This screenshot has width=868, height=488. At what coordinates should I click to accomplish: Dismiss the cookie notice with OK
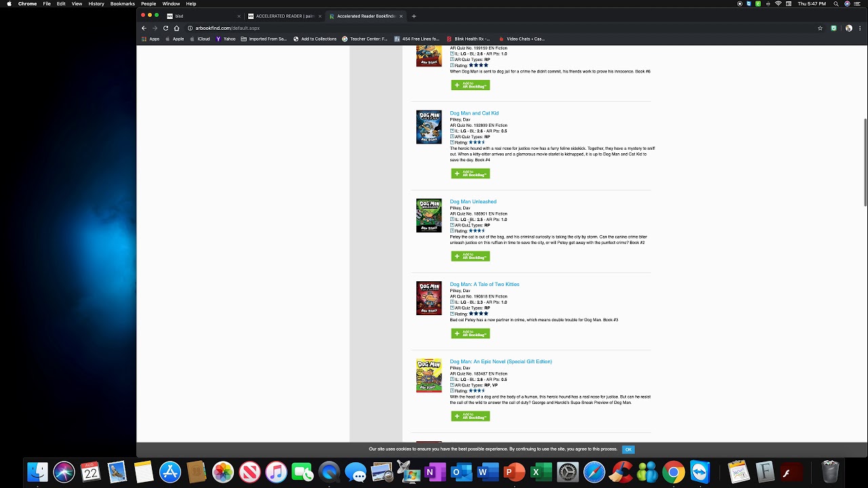coord(628,449)
